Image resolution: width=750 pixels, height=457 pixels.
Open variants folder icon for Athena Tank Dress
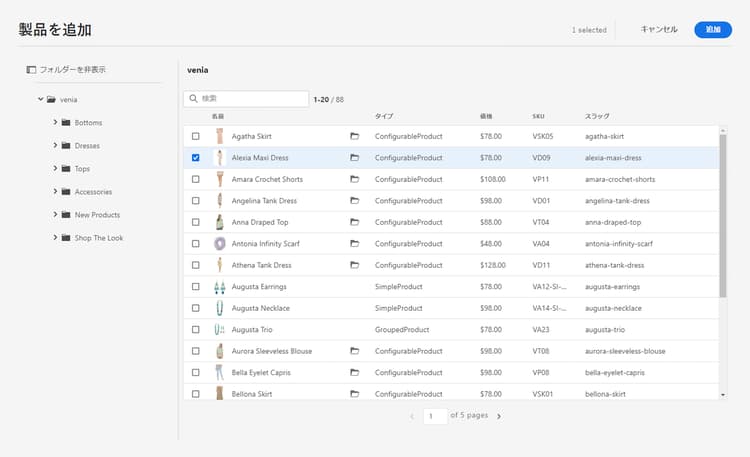pyautogui.click(x=354, y=265)
